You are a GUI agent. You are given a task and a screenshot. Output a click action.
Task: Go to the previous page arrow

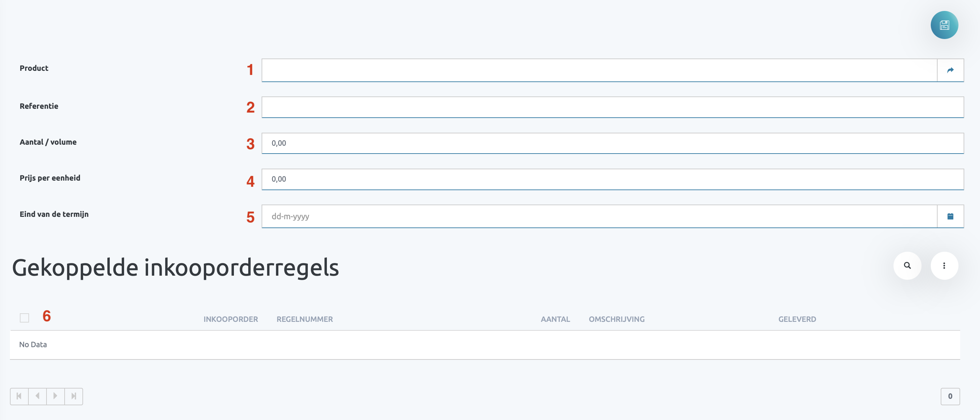pos(37,396)
